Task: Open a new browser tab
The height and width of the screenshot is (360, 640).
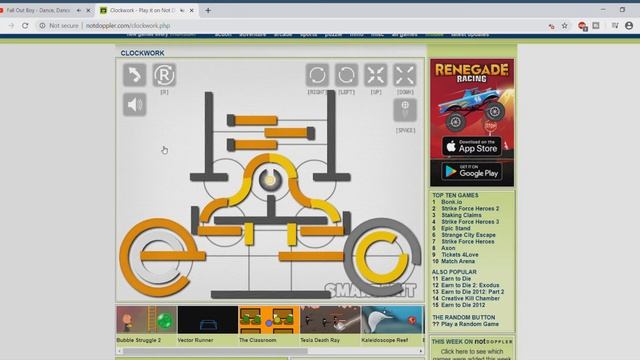Action: click(x=208, y=11)
